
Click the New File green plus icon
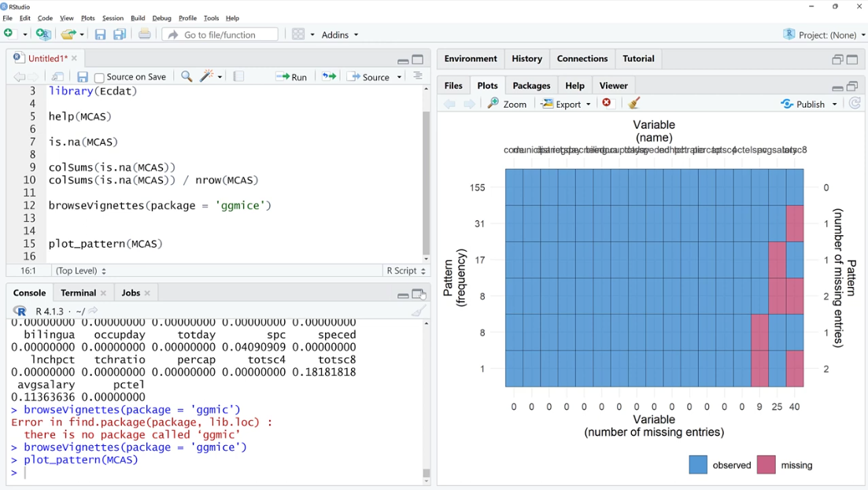9,34
